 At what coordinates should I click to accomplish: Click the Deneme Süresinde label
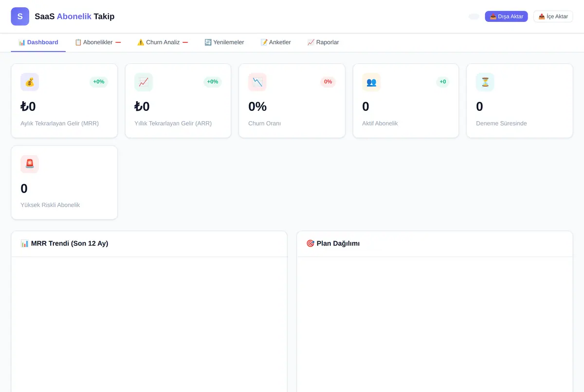point(501,124)
